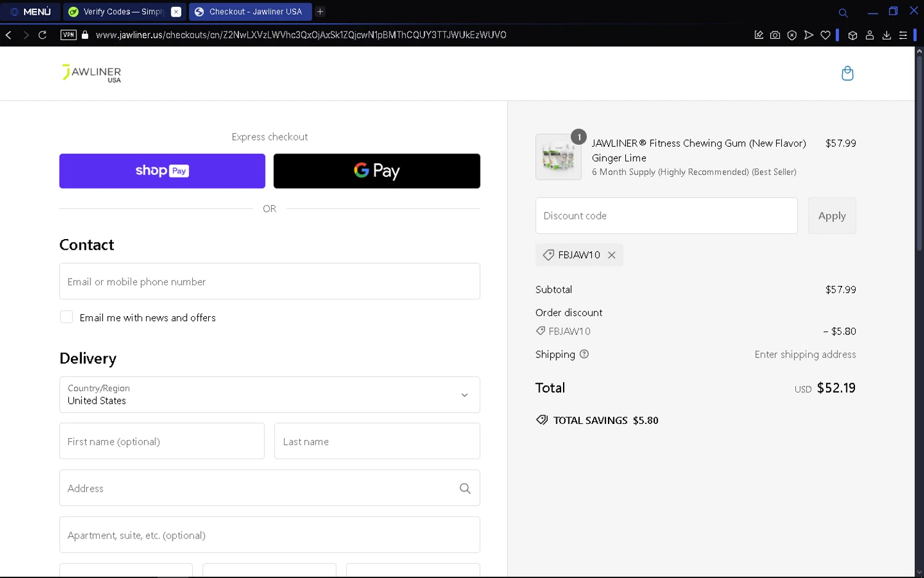
Task: Click the page vertical scrollbar
Action: 919,154
